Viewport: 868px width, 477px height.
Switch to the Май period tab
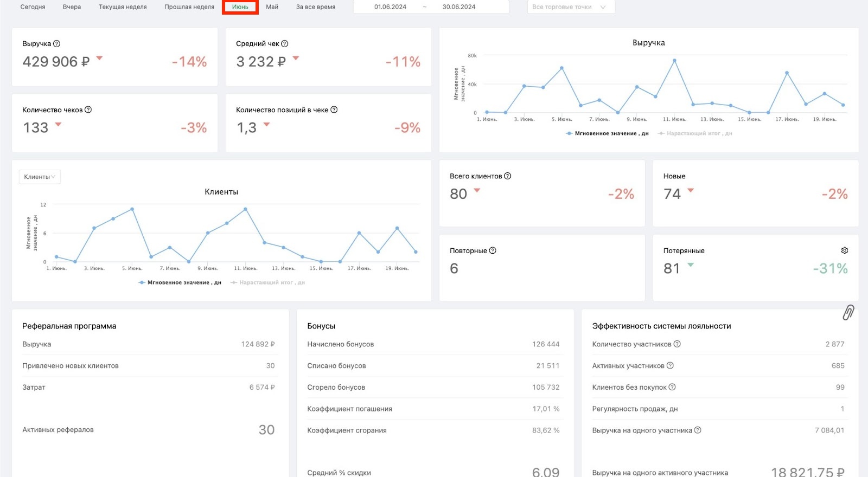click(x=272, y=7)
